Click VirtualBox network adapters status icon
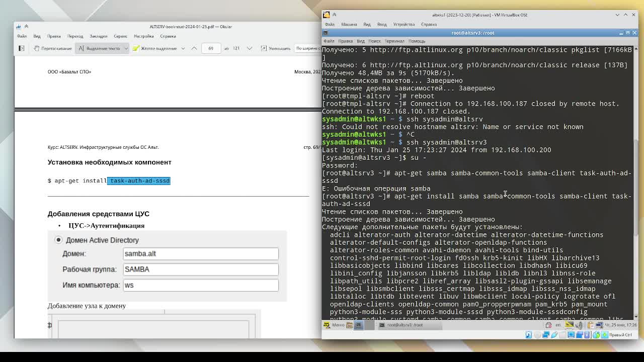The height and width of the screenshot is (362, 644). pos(546,335)
